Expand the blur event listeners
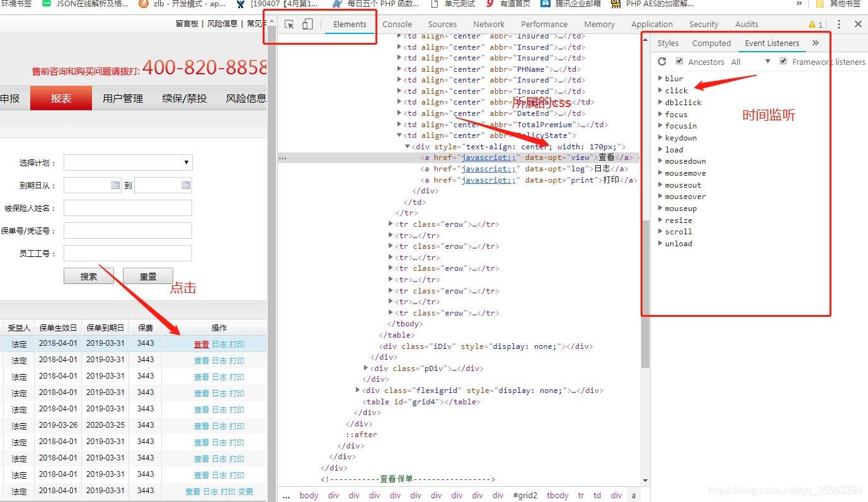868x502 pixels. coord(660,78)
